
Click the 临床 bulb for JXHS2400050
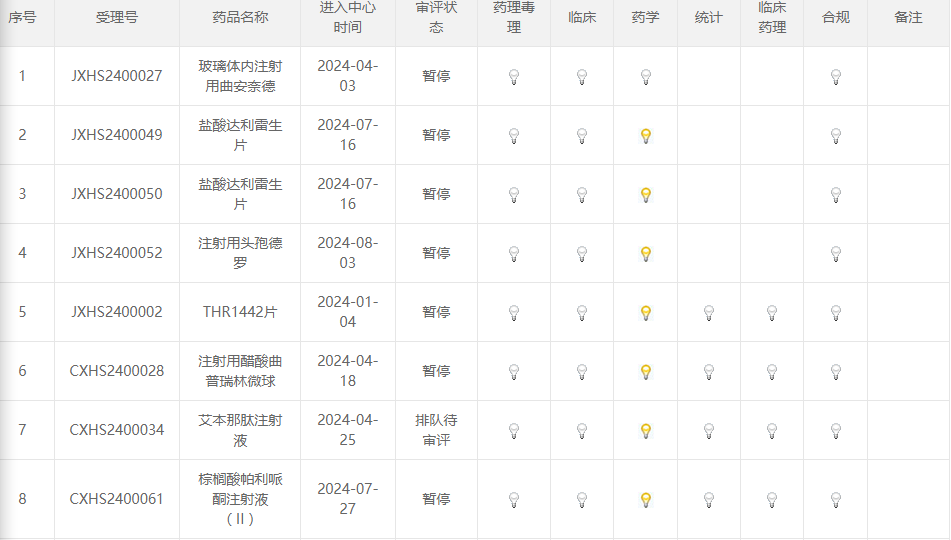(582, 194)
